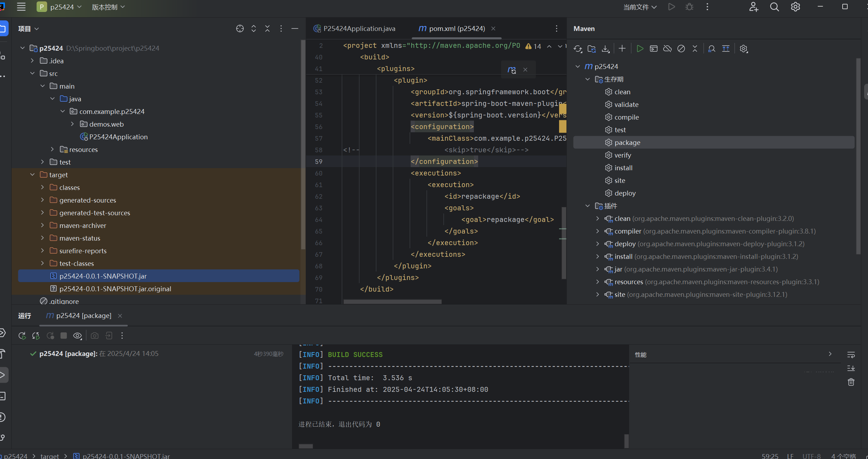This screenshot has width=868, height=459.
Task: Toggle skip tests mode in Maven toolbar
Action: 681,49
